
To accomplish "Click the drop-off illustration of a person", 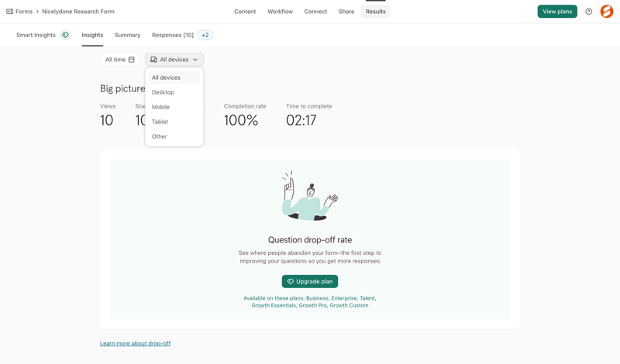I will pyautogui.click(x=310, y=196).
